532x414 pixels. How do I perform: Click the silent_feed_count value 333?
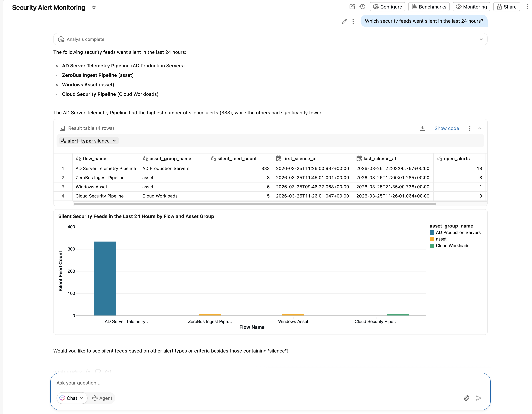265,168
